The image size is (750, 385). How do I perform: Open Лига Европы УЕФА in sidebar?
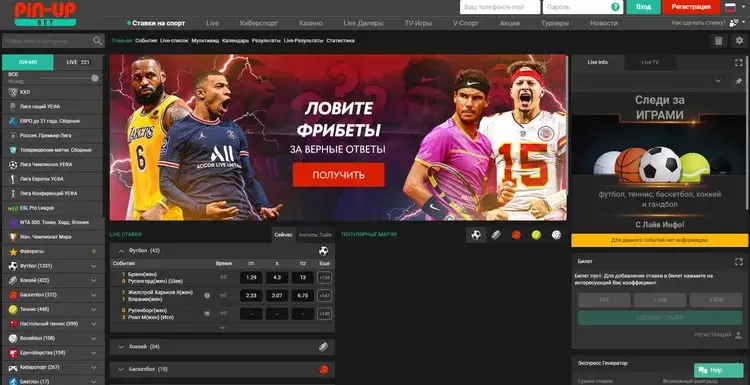coord(53,179)
